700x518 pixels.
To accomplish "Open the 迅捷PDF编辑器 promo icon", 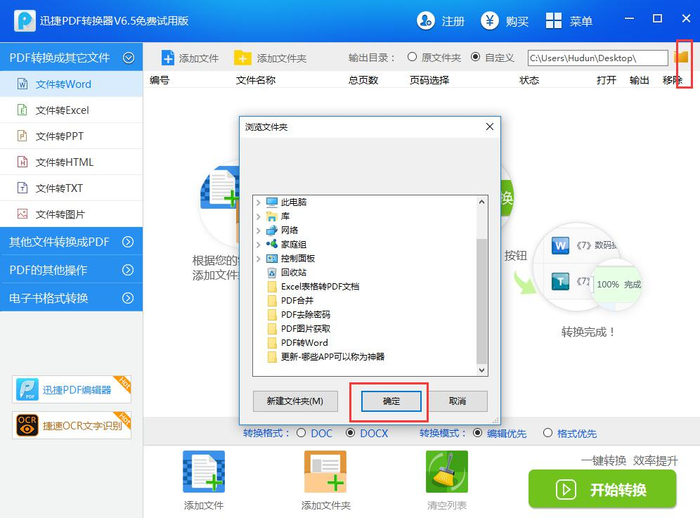I will (x=27, y=389).
